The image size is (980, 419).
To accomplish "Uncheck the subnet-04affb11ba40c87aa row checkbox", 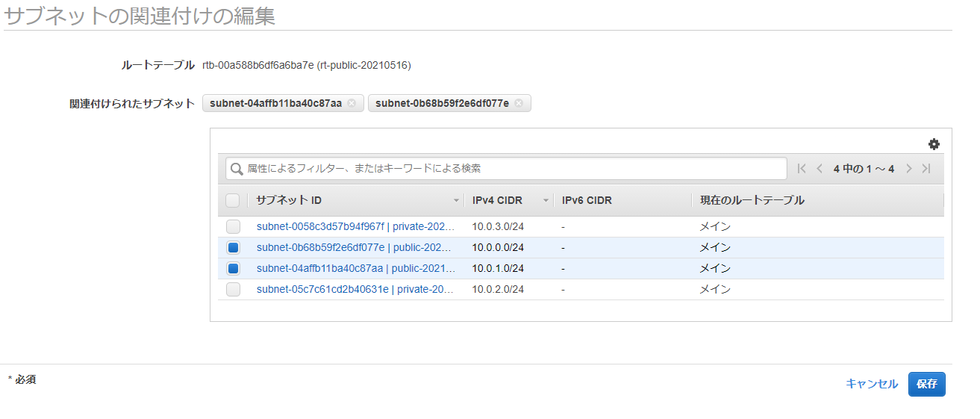I will point(234,268).
